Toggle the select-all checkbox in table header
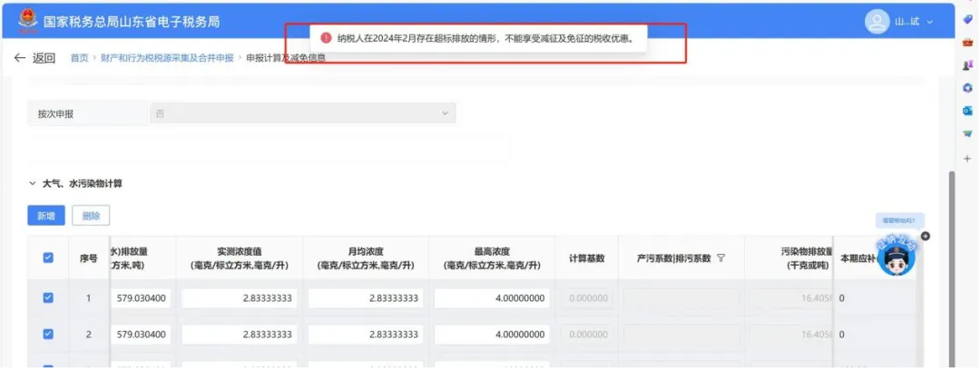 coord(48,257)
